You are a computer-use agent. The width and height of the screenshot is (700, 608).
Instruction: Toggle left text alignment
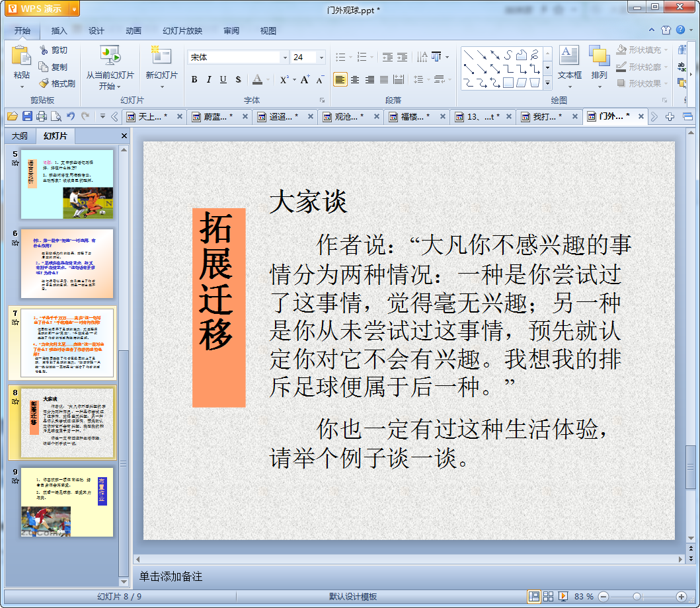(x=340, y=79)
